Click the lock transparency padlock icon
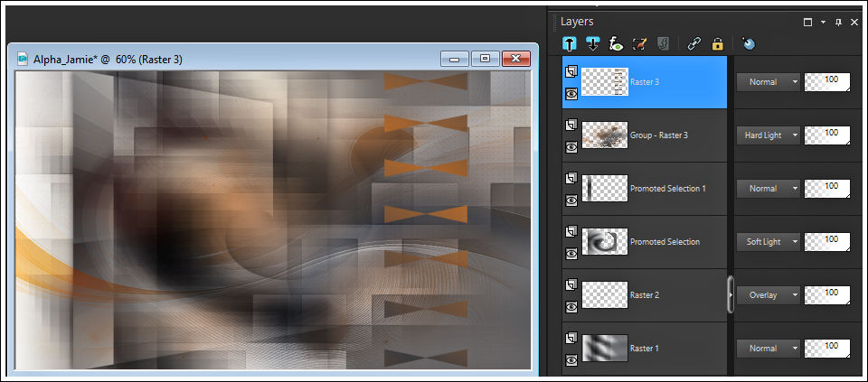Viewport: 868px width, 382px height. (717, 43)
